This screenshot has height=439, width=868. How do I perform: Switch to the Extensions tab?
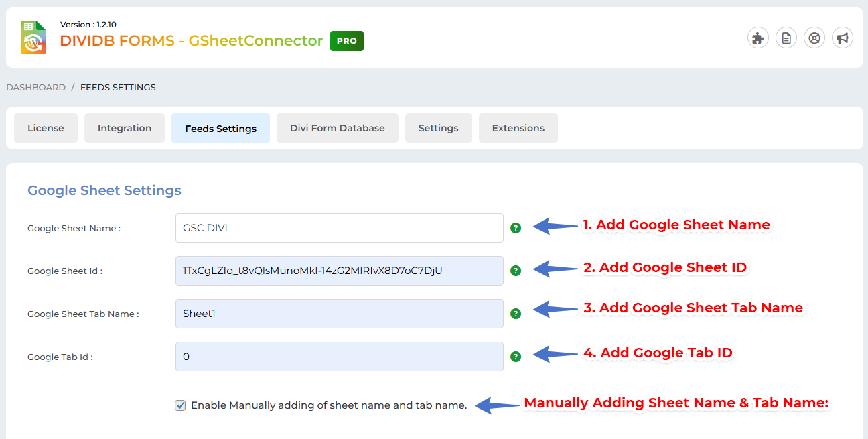tap(518, 128)
